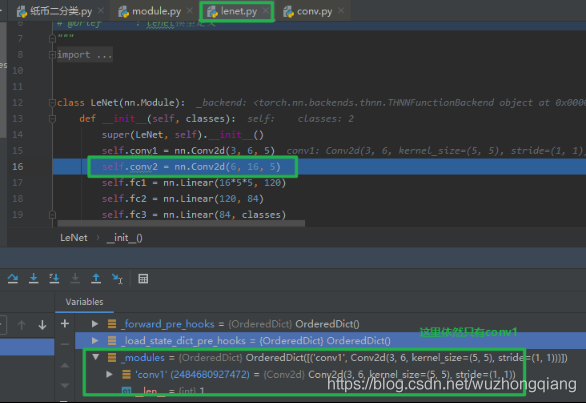Collapse the _modules OrderedDict entry
This screenshot has height=403, width=586.
click(x=96, y=357)
